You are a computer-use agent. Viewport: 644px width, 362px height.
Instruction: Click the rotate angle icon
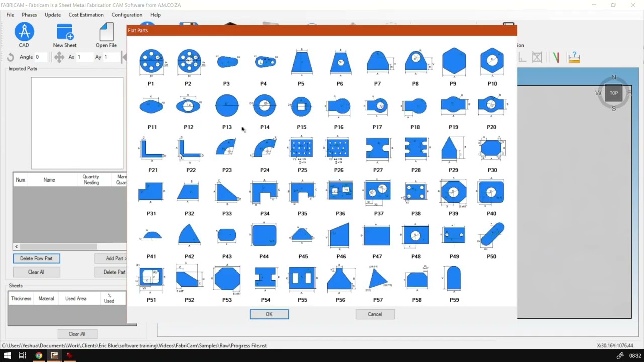[11, 57]
